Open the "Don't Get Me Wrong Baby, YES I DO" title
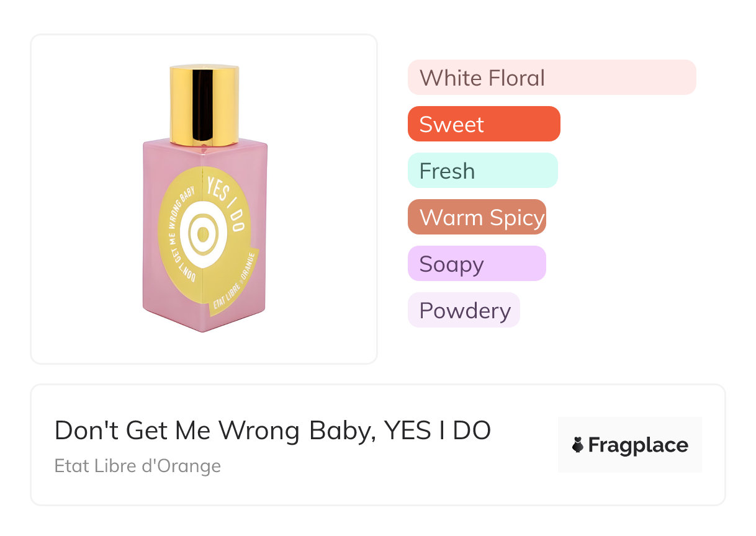 tap(272, 431)
